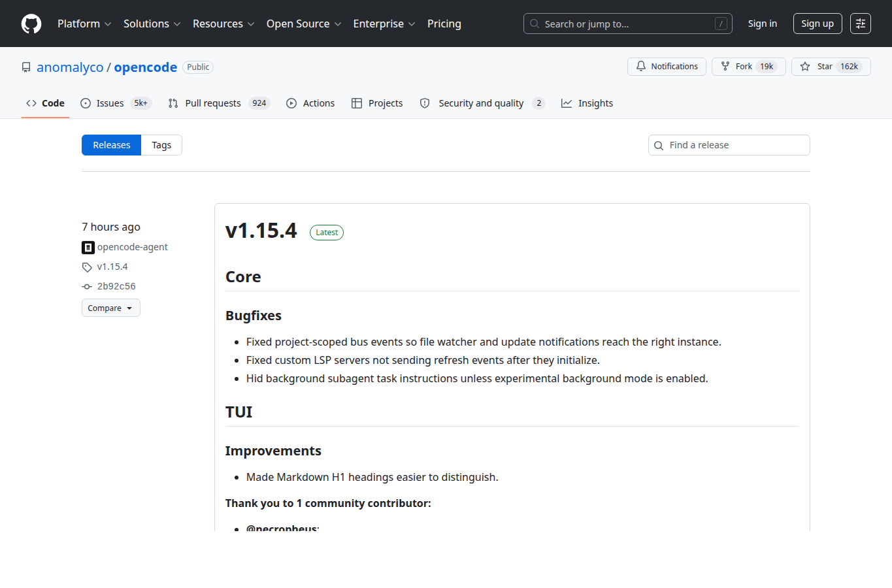Click the Star icon
The image size is (892, 588).
(805, 67)
